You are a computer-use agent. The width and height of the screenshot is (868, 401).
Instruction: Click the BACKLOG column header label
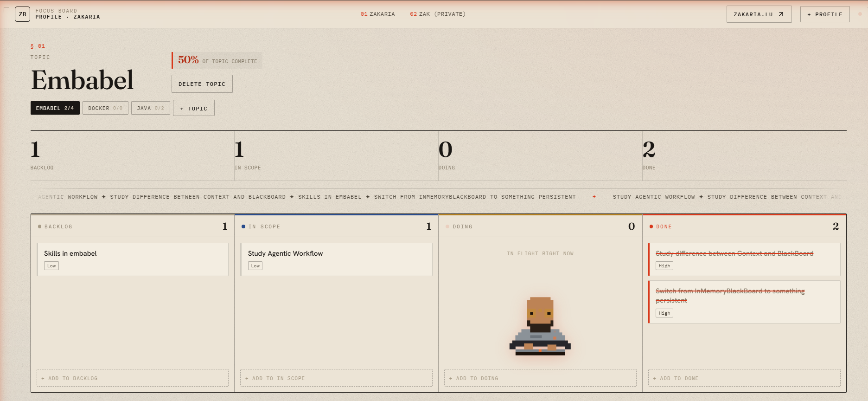click(x=58, y=227)
